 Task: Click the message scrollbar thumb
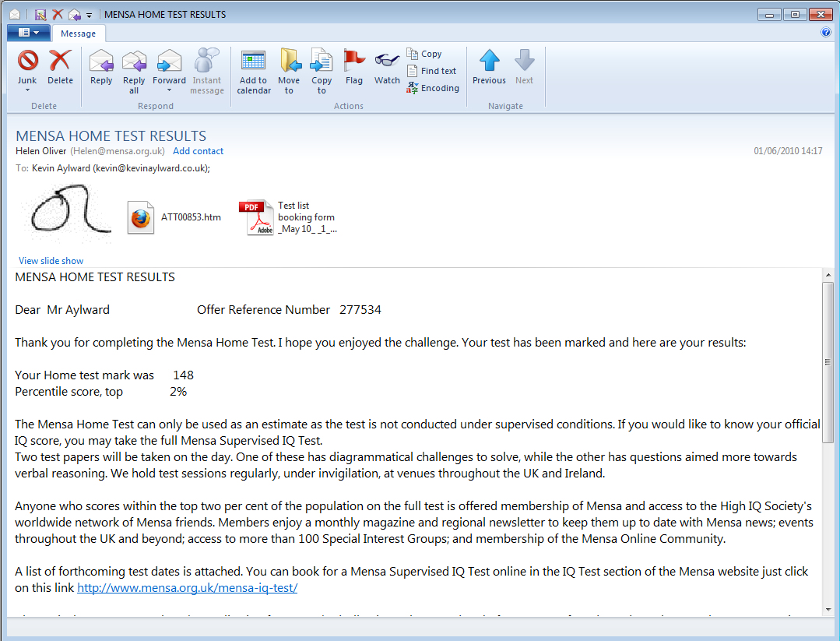(828, 362)
